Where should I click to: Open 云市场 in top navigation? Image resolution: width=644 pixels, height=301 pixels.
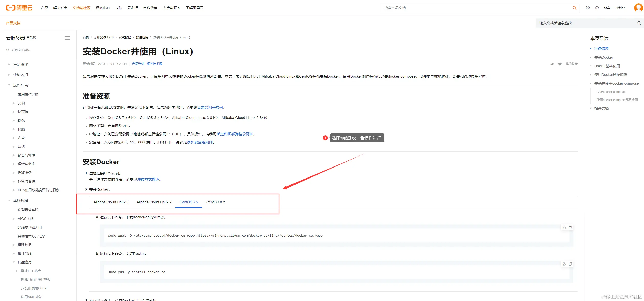(x=133, y=8)
